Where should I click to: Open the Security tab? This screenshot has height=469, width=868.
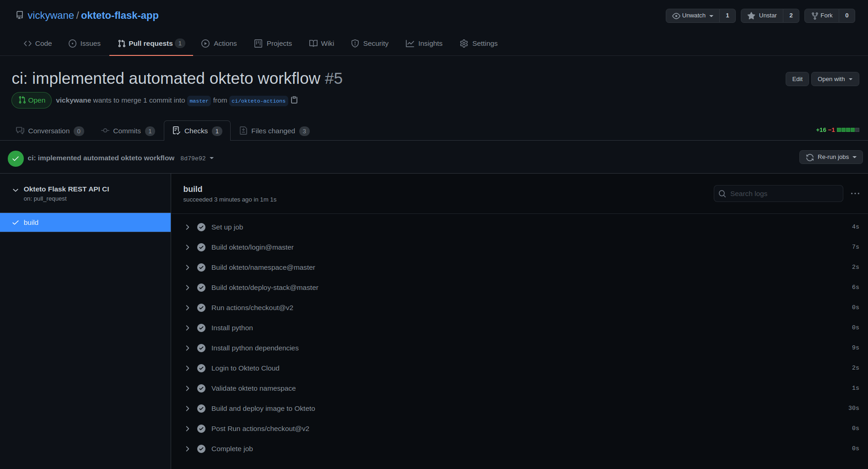click(370, 44)
